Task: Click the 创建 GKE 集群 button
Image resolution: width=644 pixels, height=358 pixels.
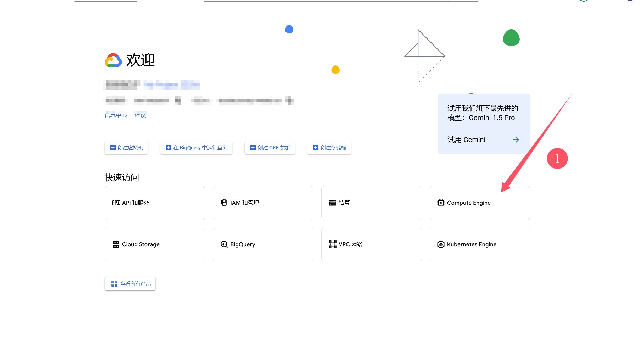Action: point(270,148)
